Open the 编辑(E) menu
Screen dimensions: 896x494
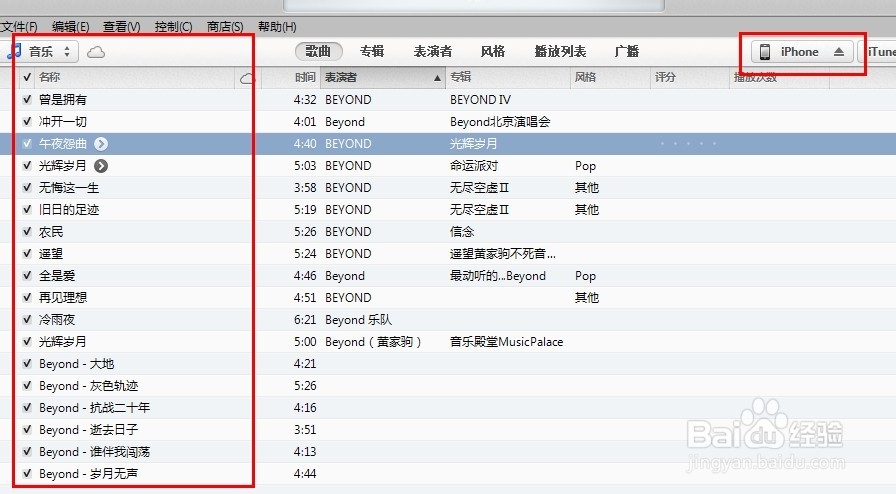pos(70,27)
